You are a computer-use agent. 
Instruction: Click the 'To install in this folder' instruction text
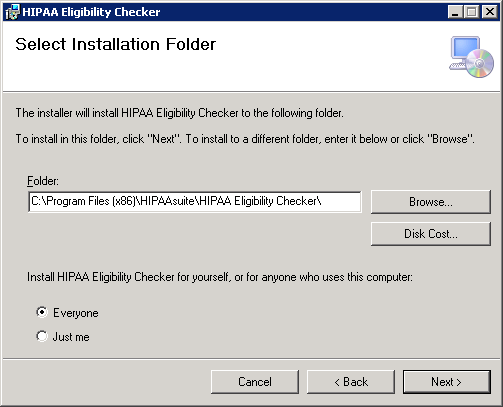[x=245, y=139]
